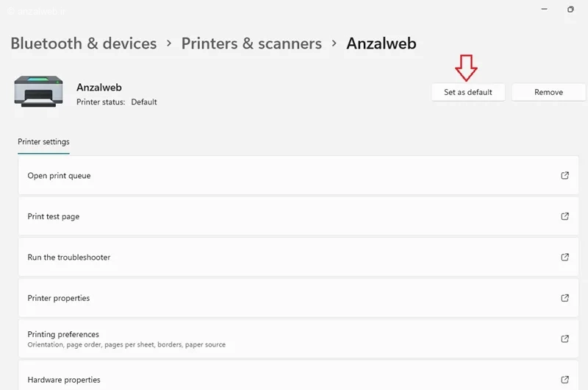Print a test page

coord(298,216)
